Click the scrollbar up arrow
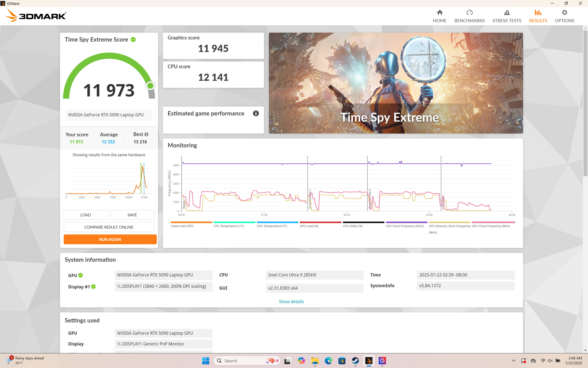The image size is (588, 368). click(585, 28)
